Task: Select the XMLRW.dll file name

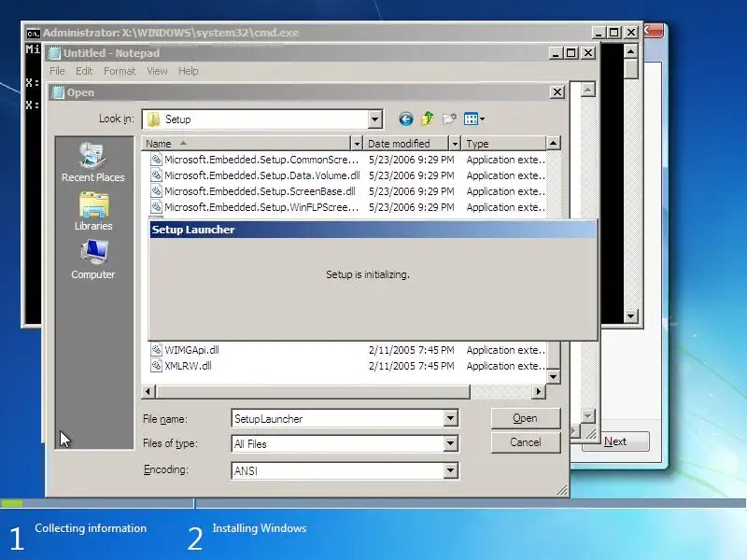Action: [x=189, y=366]
